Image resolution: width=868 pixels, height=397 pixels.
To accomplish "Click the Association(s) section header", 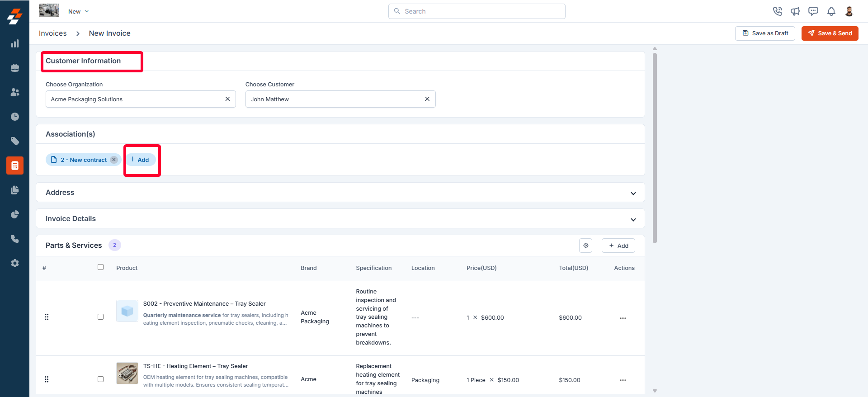I will point(71,134).
